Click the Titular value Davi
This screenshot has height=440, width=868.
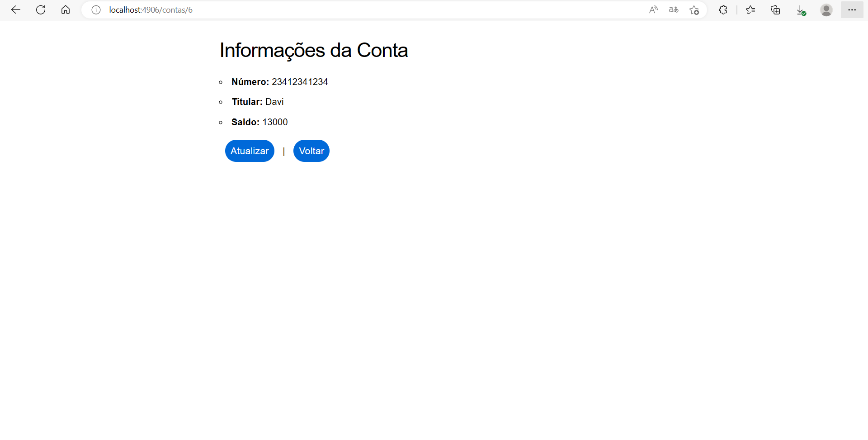point(274,102)
